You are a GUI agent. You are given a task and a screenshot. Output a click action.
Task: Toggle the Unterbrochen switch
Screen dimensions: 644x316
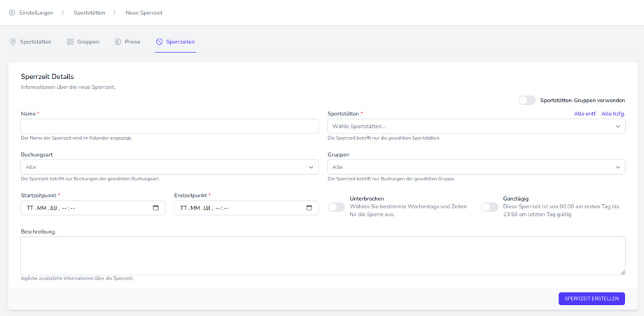(x=337, y=207)
